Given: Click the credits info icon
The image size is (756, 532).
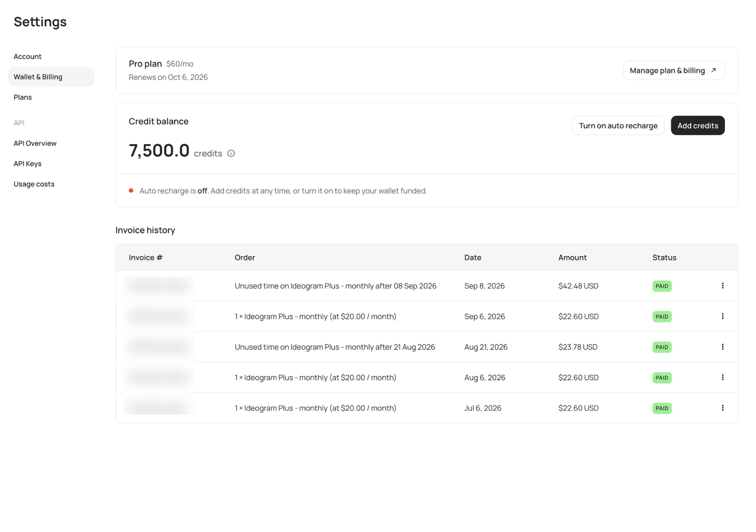Looking at the screenshot, I should click(x=231, y=154).
